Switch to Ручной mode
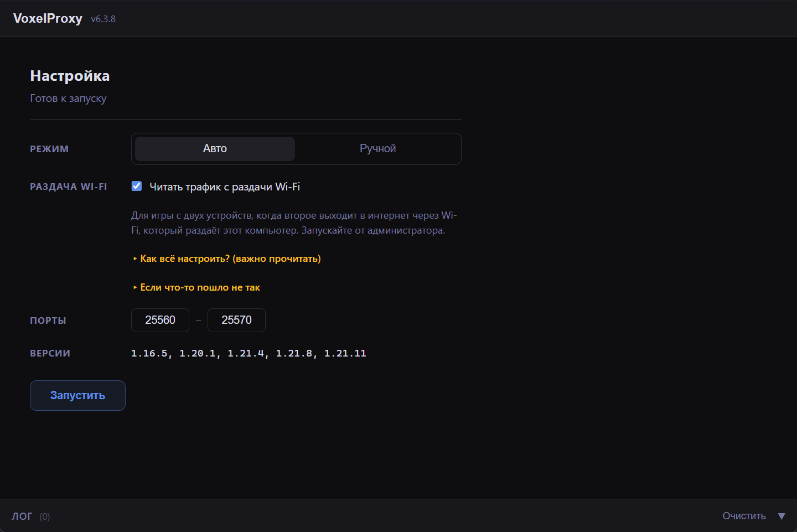The height and width of the screenshot is (532, 797). click(x=377, y=149)
